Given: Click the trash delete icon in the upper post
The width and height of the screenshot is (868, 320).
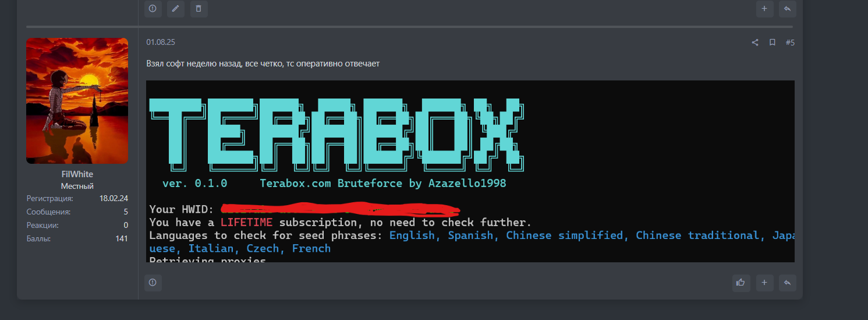Looking at the screenshot, I should tap(199, 9).
